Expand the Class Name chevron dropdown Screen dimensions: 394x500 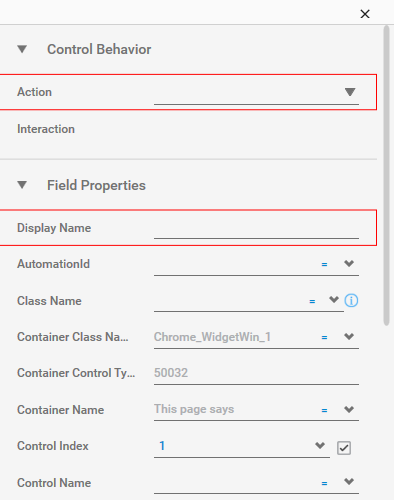pos(334,300)
